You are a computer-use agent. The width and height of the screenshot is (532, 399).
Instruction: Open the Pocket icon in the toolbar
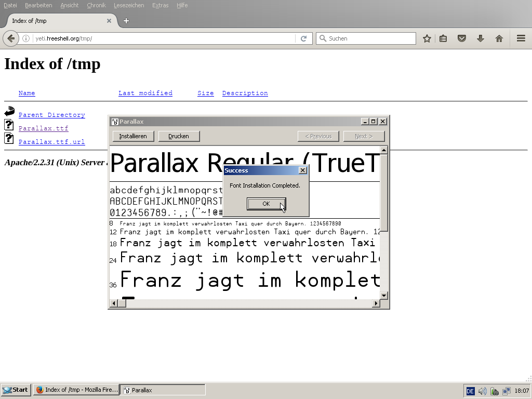click(x=461, y=38)
